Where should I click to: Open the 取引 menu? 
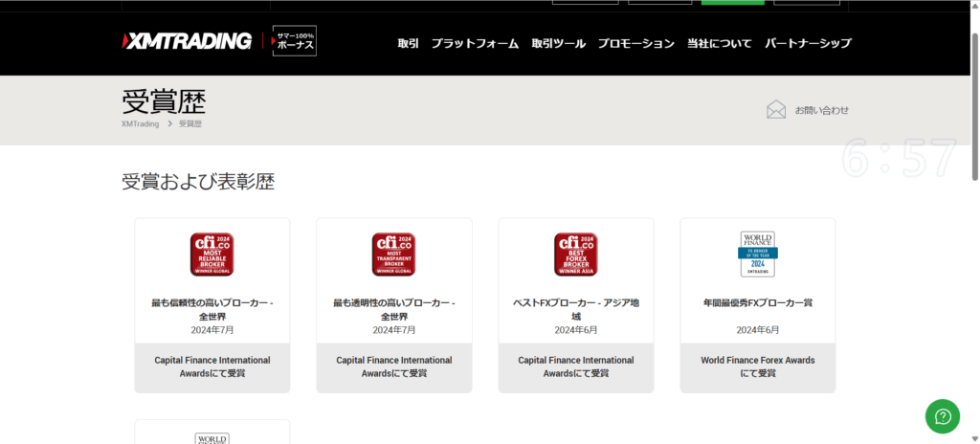tap(408, 44)
